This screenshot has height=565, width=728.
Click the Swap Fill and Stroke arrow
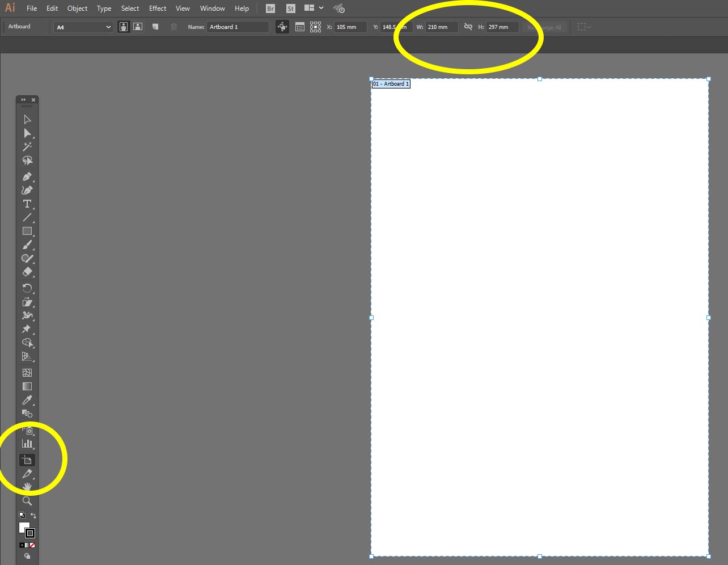point(33,515)
